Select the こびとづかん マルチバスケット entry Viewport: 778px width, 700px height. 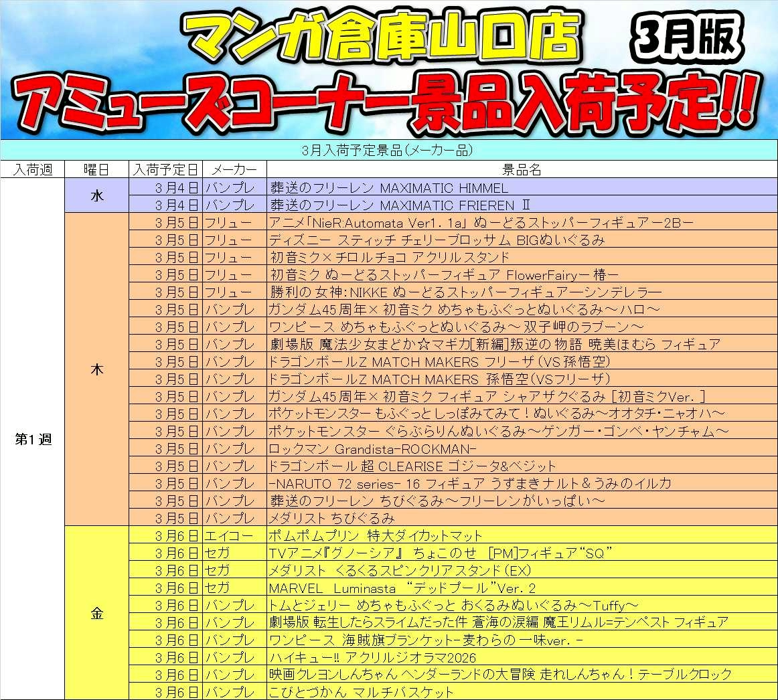coord(362,692)
